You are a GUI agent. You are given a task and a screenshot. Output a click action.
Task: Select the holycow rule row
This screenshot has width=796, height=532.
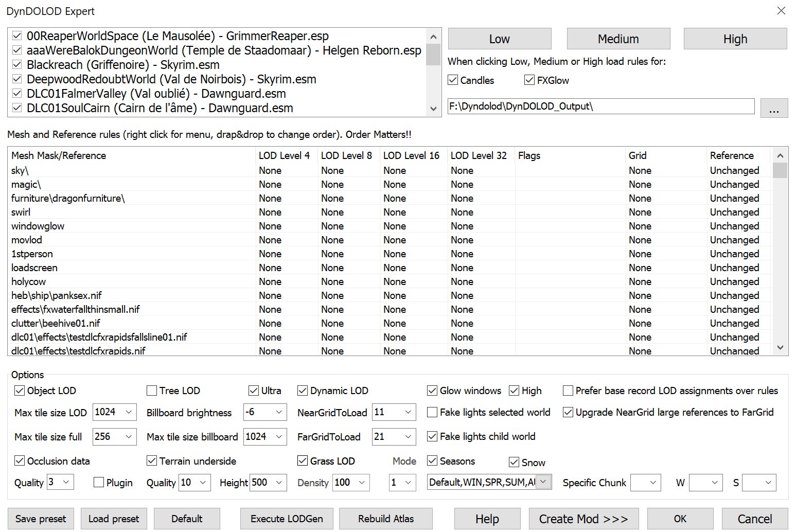390,281
